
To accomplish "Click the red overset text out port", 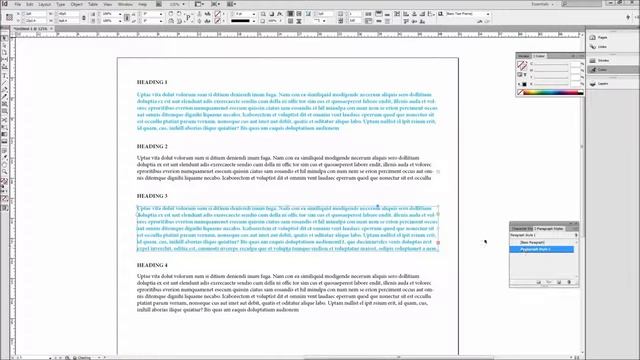I will [x=438, y=243].
